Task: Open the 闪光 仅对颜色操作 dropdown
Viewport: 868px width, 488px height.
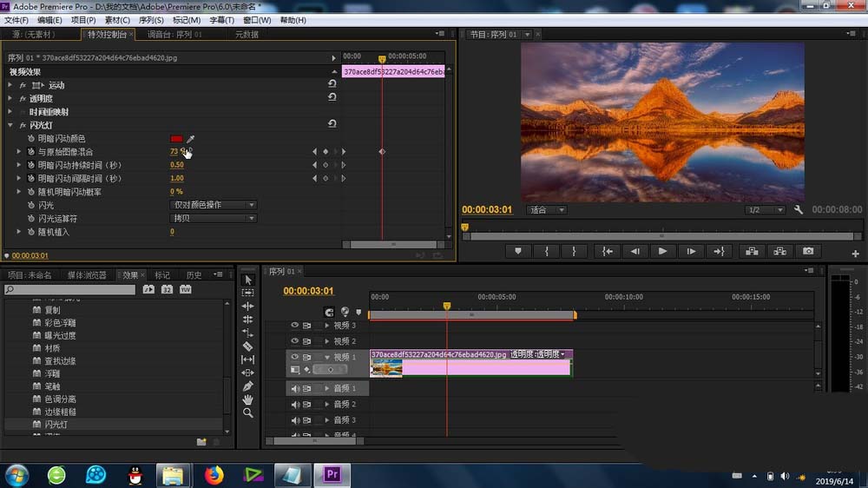Action: point(214,205)
